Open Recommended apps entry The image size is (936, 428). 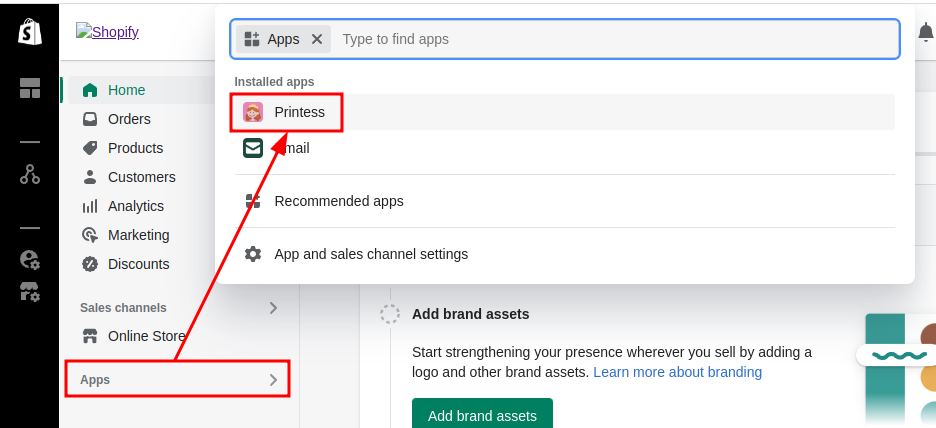click(564, 201)
